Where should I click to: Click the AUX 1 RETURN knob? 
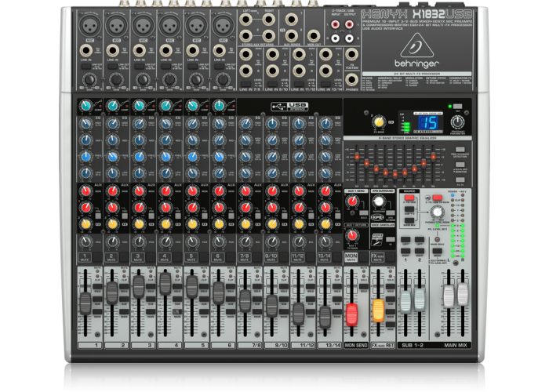click(352, 235)
